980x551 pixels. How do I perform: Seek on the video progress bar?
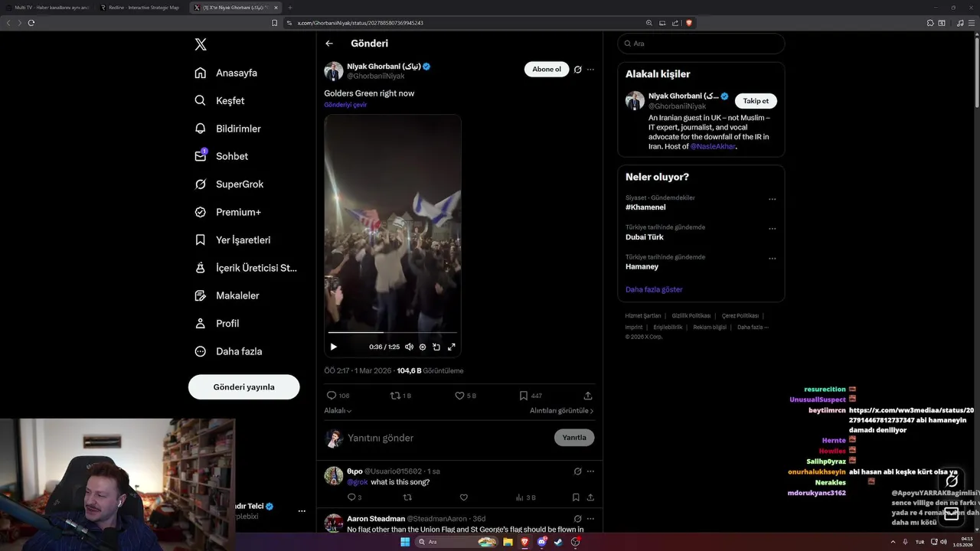coord(393,332)
